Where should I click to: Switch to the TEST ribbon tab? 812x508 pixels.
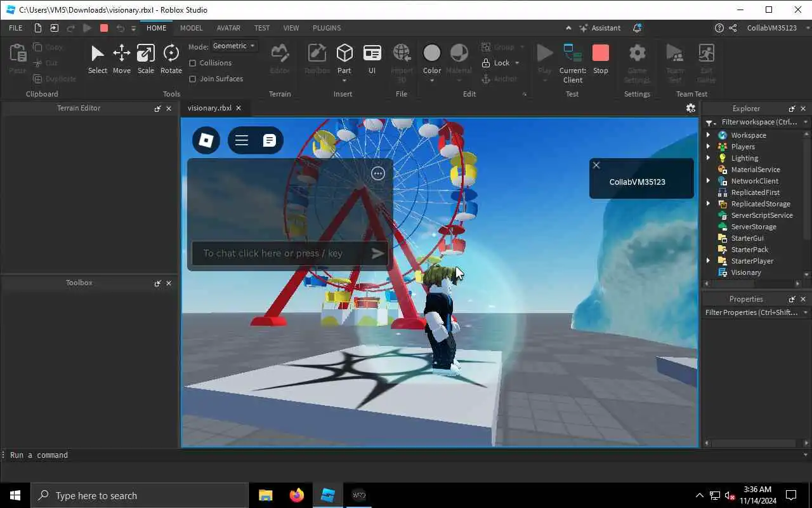[262, 28]
